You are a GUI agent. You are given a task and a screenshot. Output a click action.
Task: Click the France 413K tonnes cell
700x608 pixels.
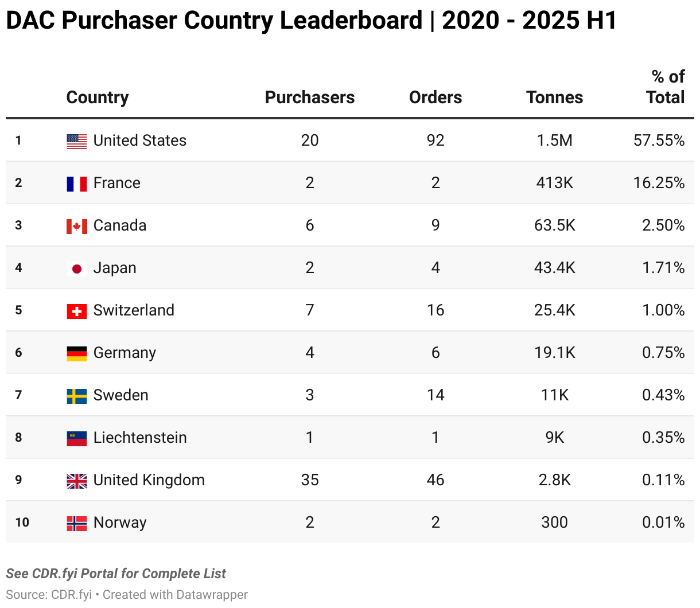click(554, 183)
